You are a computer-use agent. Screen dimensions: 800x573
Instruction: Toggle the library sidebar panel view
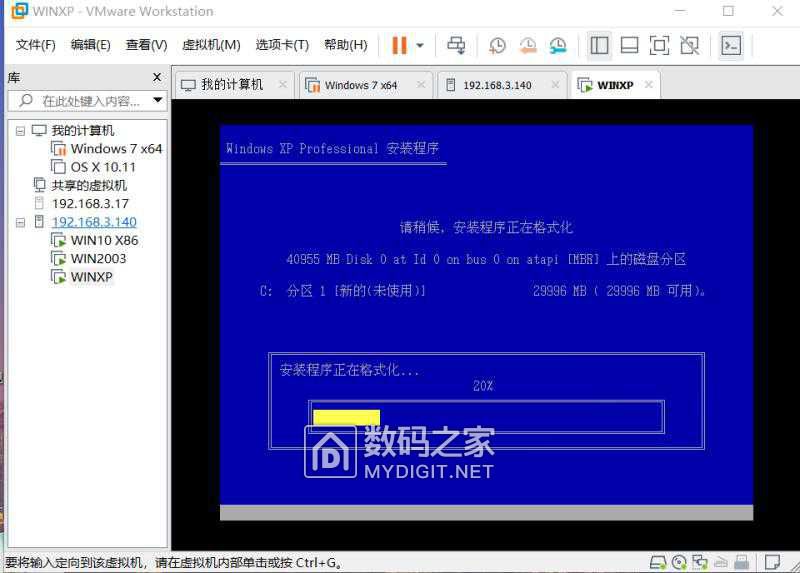(x=599, y=45)
